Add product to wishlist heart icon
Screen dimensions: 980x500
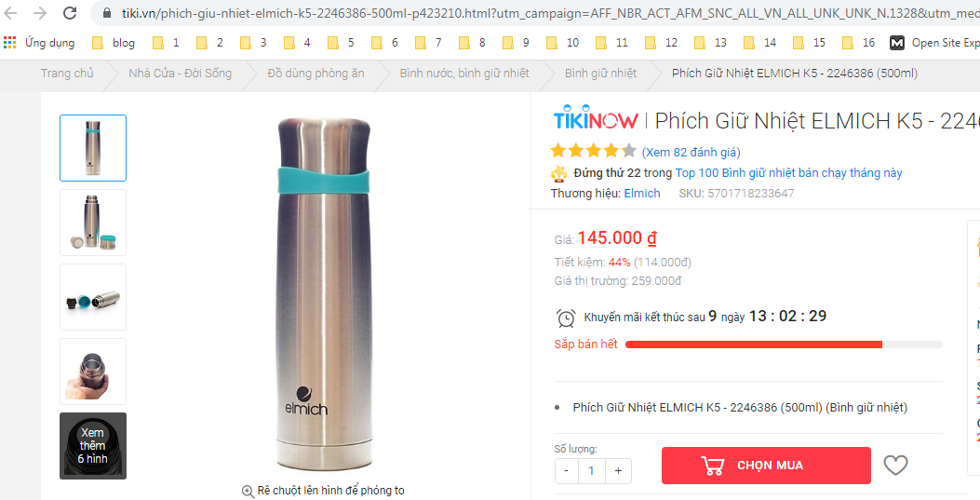895,465
